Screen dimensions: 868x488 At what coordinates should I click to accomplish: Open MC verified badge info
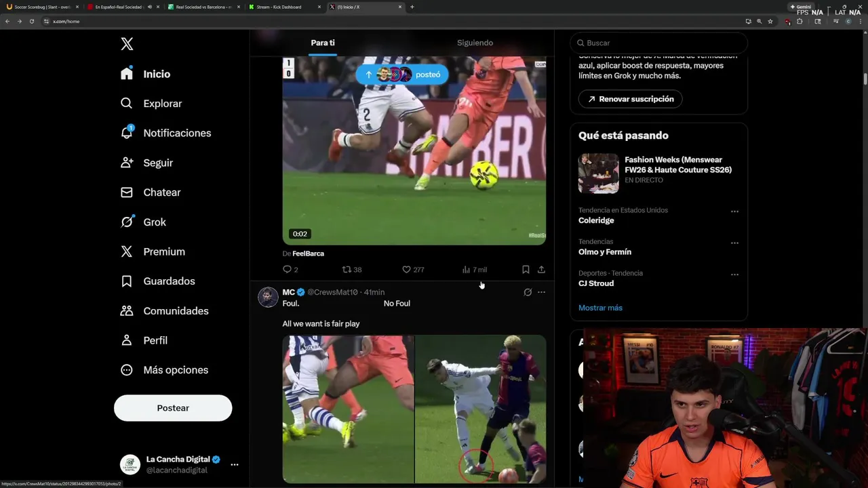pos(301,292)
